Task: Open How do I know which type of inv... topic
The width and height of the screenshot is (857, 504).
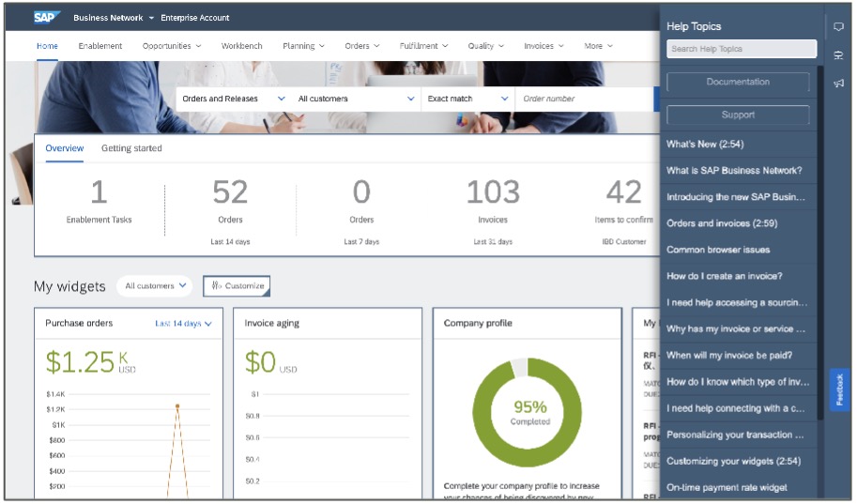Action: [x=739, y=382]
